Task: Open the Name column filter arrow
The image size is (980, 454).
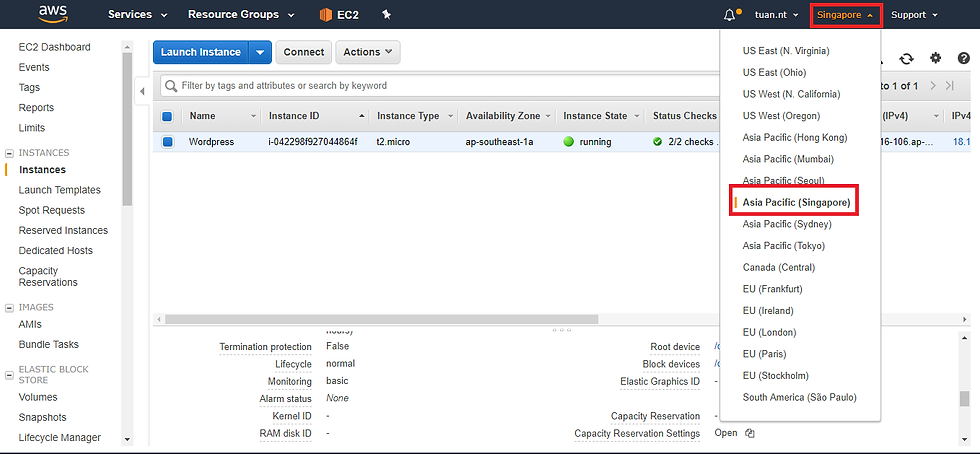Action: pyautogui.click(x=253, y=116)
